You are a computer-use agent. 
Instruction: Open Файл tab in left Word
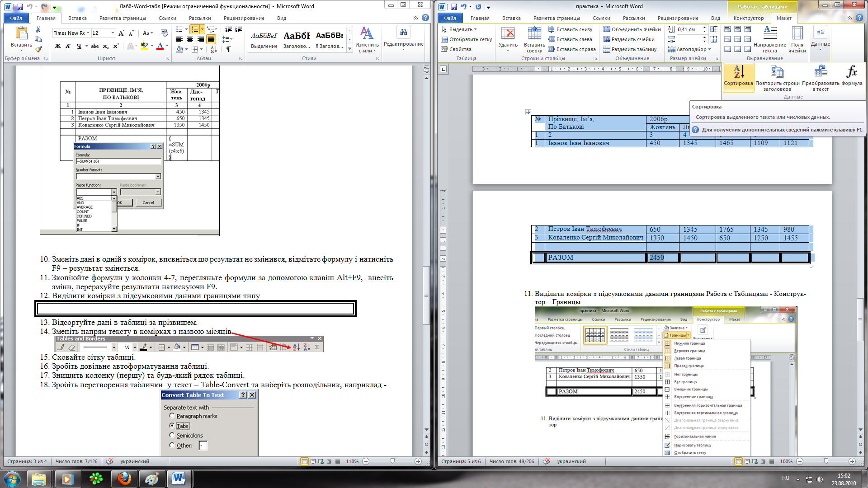pos(16,18)
